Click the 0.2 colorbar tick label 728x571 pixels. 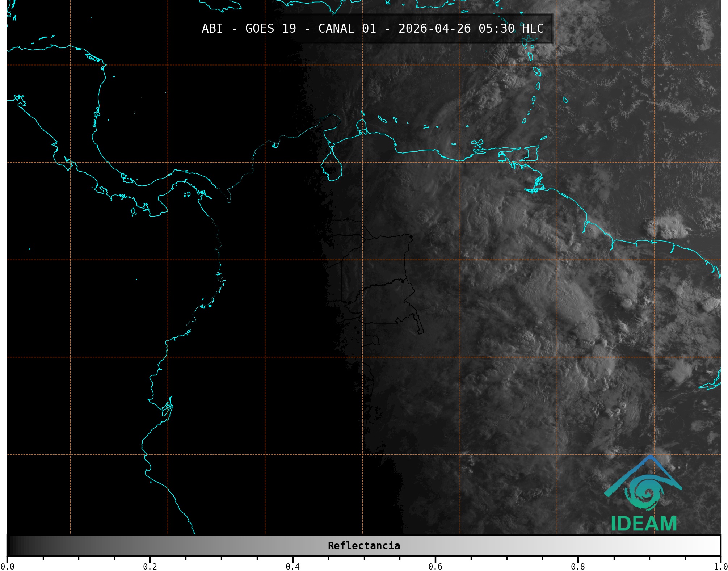pyautogui.click(x=150, y=567)
